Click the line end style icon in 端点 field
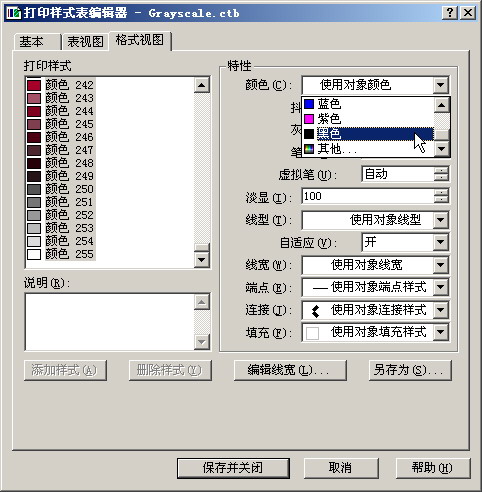The height and width of the screenshot is (492, 482). 320,288
